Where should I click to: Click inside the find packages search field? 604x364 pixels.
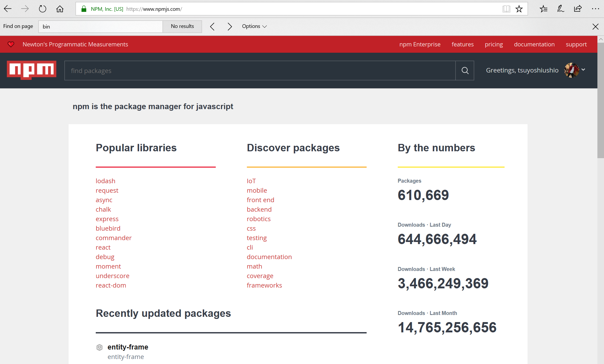click(185, 70)
